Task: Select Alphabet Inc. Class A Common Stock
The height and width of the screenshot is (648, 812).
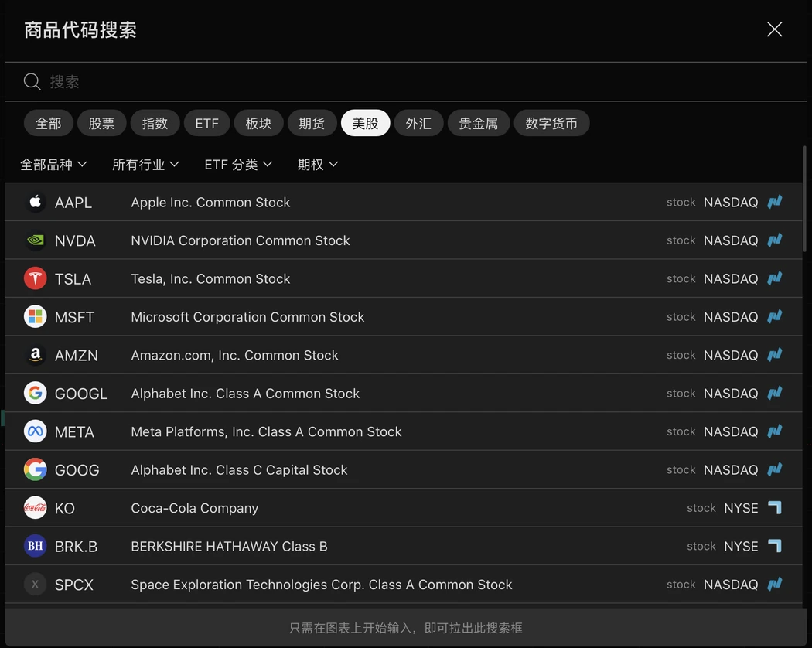Action: 245,393
